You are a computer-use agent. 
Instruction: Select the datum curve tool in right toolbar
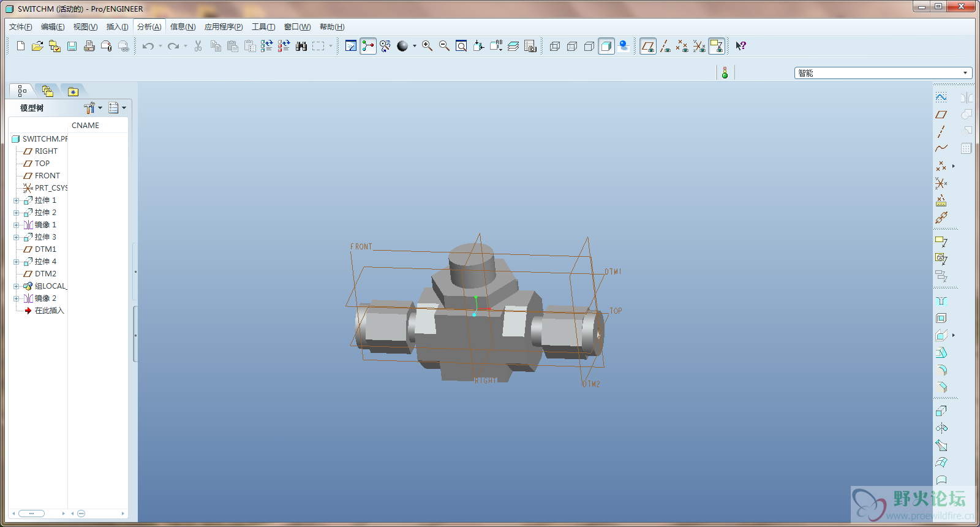941,148
